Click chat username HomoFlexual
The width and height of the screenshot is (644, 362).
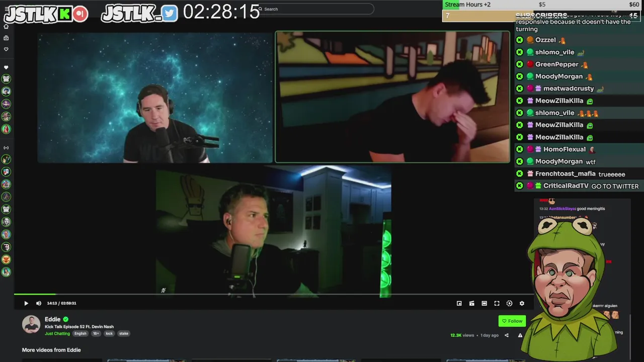[565, 149]
